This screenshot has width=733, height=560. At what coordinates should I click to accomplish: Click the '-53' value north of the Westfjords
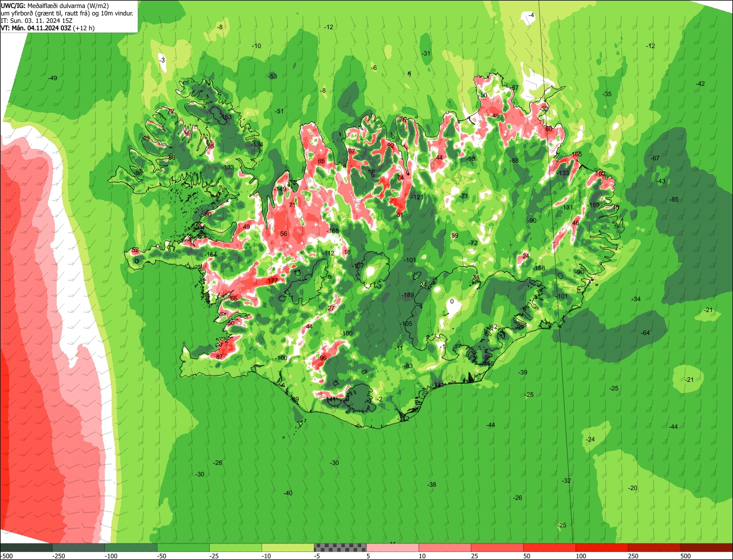pyautogui.click(x=273, y=76)
